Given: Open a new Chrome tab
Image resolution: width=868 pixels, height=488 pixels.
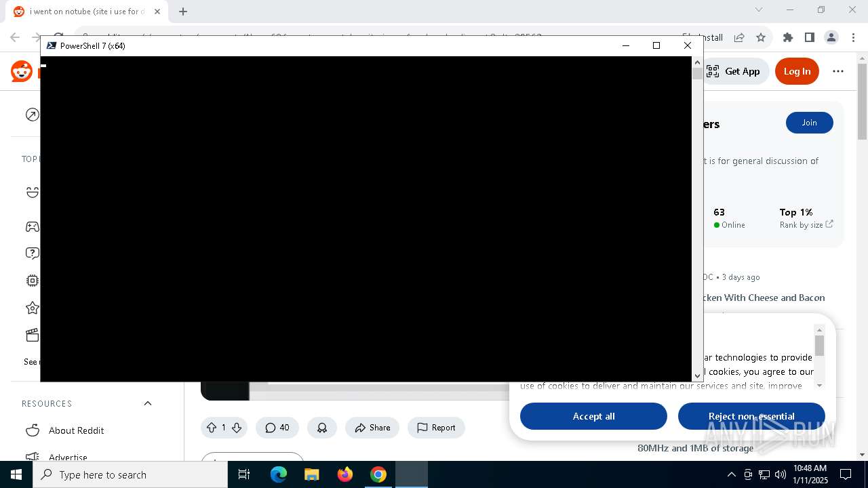Looking at the screenshot, I should [x=183, y=11].
